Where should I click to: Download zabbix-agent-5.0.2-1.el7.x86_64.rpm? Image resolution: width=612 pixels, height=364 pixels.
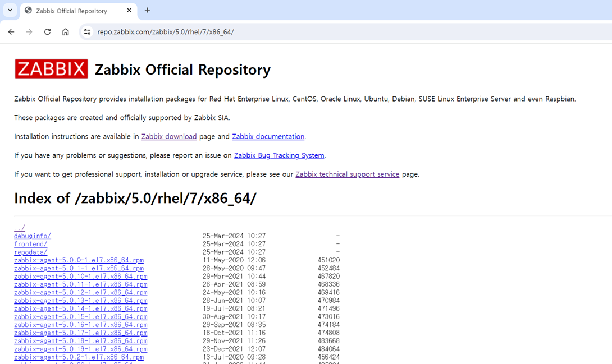click(x=79, y=357)
